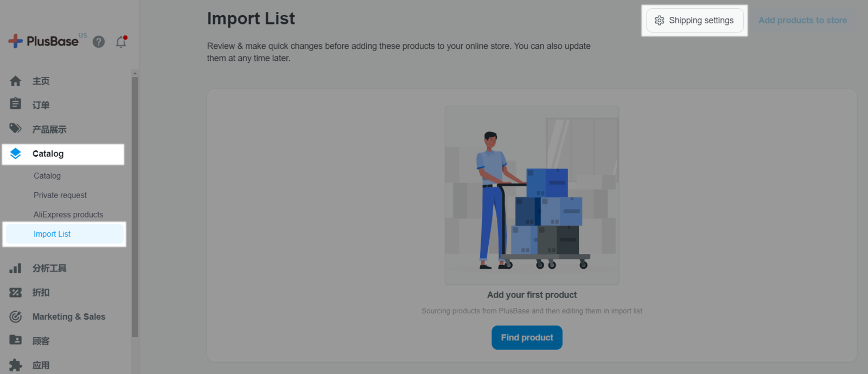Viewport: 868px width, 374px height.
Task: Click the Find product button
Action: click(527, 338)
